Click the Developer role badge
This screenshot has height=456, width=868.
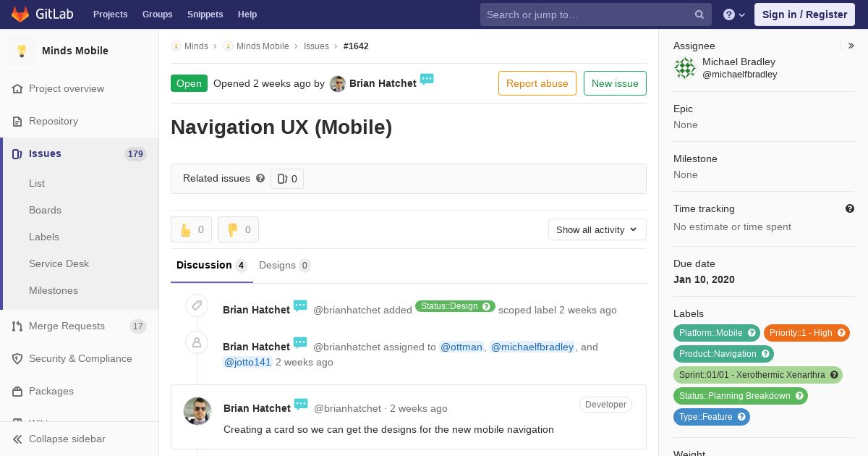[605, 405]
